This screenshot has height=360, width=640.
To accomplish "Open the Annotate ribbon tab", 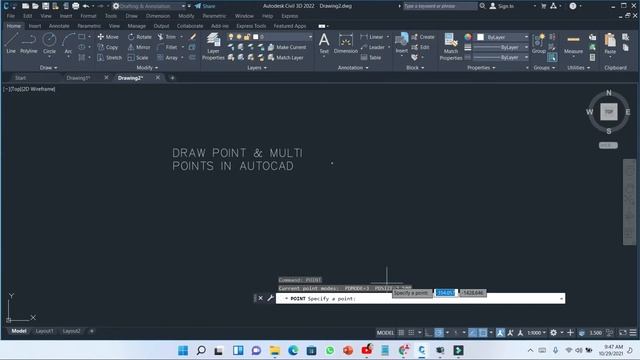I will (x=59, y=26).
